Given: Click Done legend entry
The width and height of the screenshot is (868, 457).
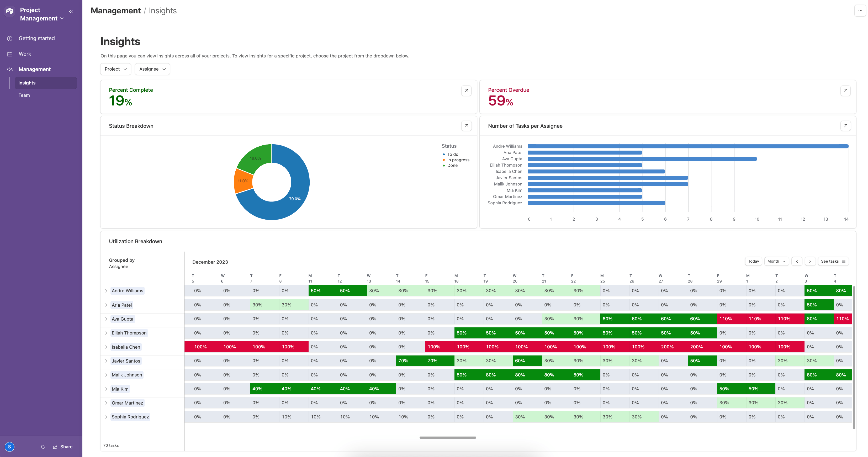Looking at the screenshot, I should tap(450, 166).
